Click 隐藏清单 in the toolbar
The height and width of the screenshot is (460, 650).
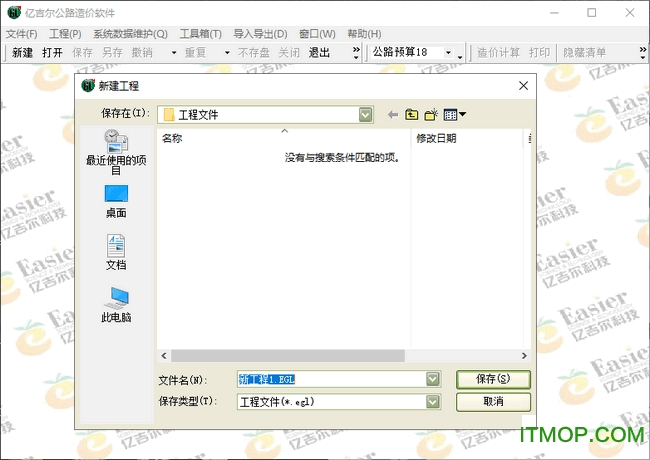pyautogui.click(x=585, y=53)
